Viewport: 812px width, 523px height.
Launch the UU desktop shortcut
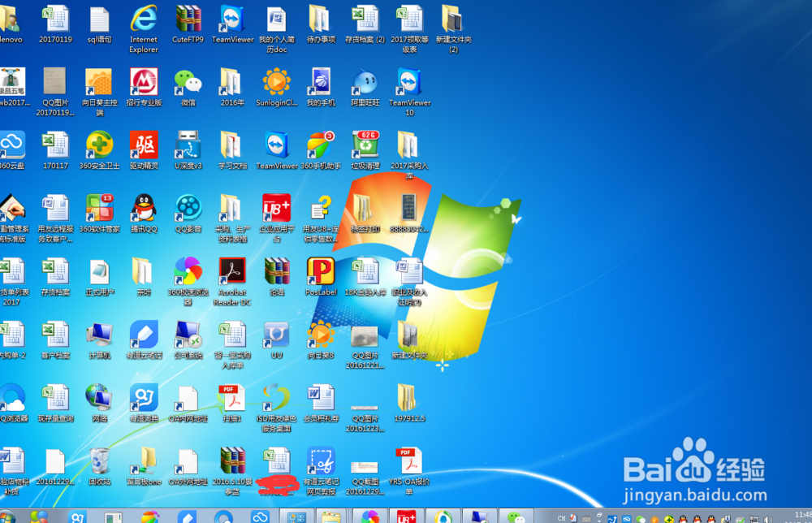(x=277, y=340)
